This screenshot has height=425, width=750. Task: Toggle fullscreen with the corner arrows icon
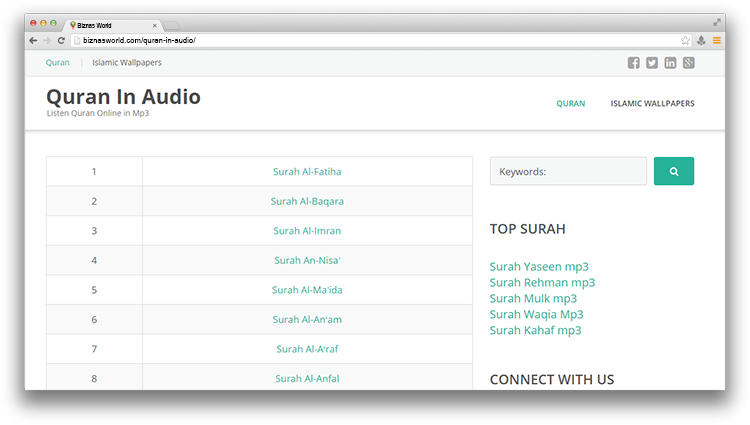717,22
